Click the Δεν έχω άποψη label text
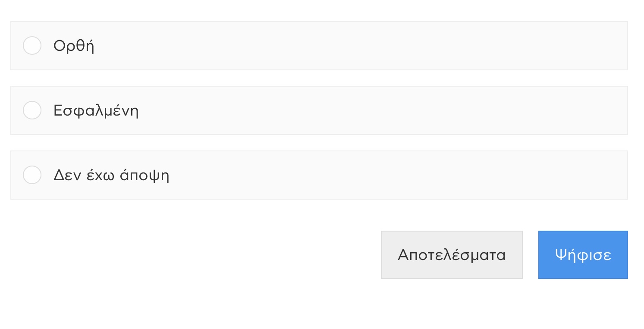The height and width of the screenshot is (329, 644). pyautogui.click(x=111, y=175)
